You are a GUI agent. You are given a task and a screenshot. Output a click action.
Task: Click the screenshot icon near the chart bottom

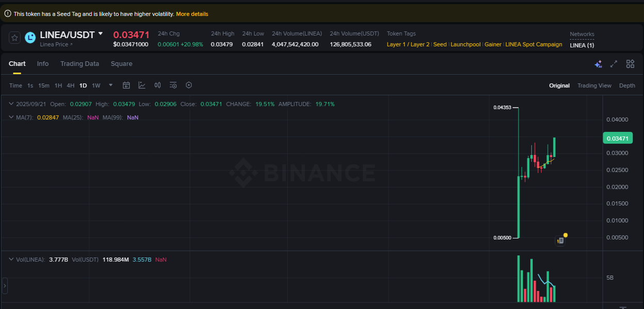click(x=560, y=240)
